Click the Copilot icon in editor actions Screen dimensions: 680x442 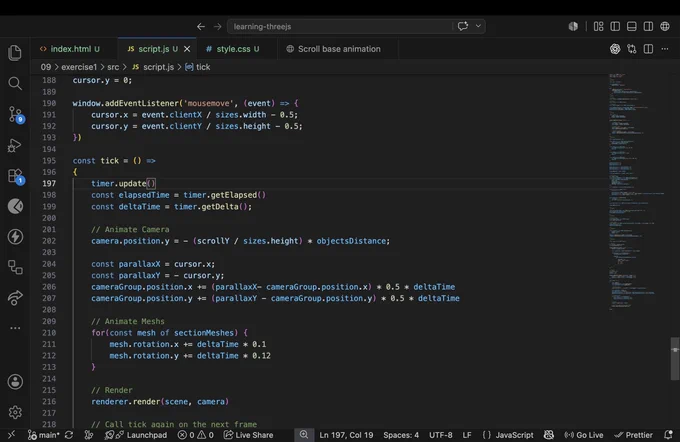point(615,49)
